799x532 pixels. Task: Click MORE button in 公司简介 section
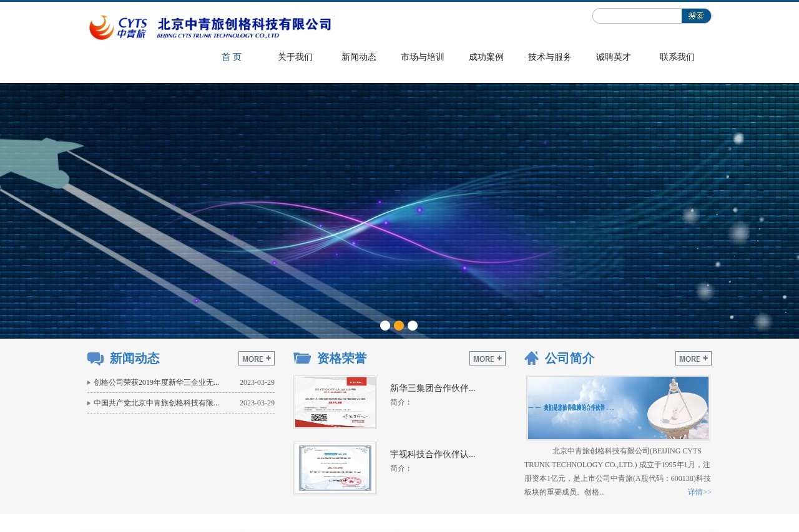pyautogui.click(x=694, y=358)
